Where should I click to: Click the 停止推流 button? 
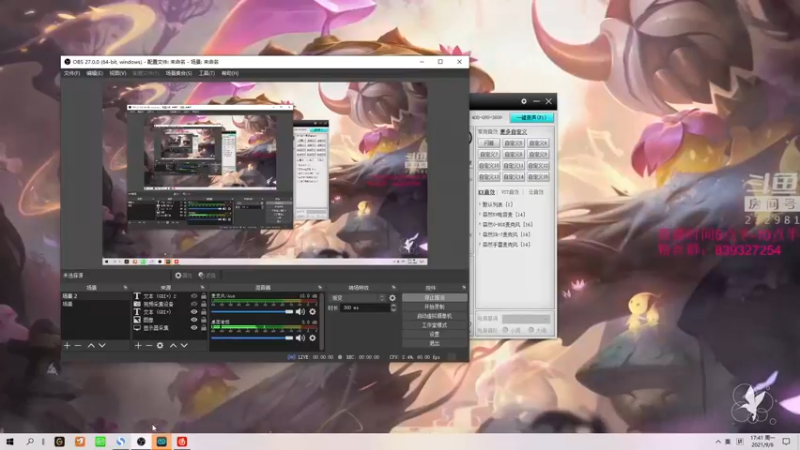(x=434, y=297)
